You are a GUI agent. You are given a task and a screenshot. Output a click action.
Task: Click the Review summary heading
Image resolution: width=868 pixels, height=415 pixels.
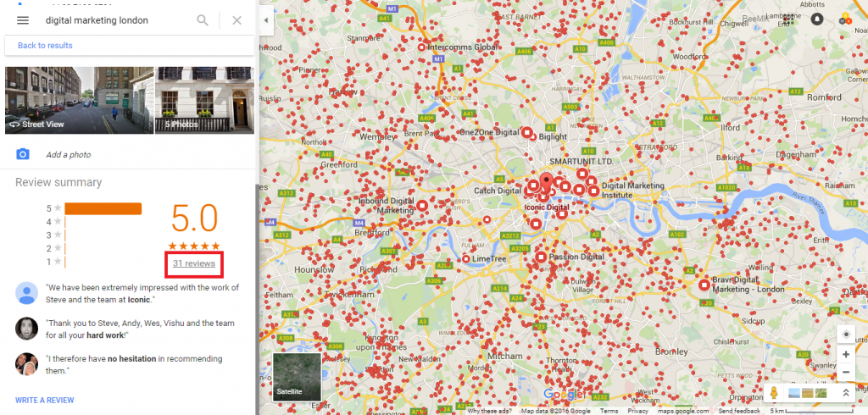click(x=58, y=183)
